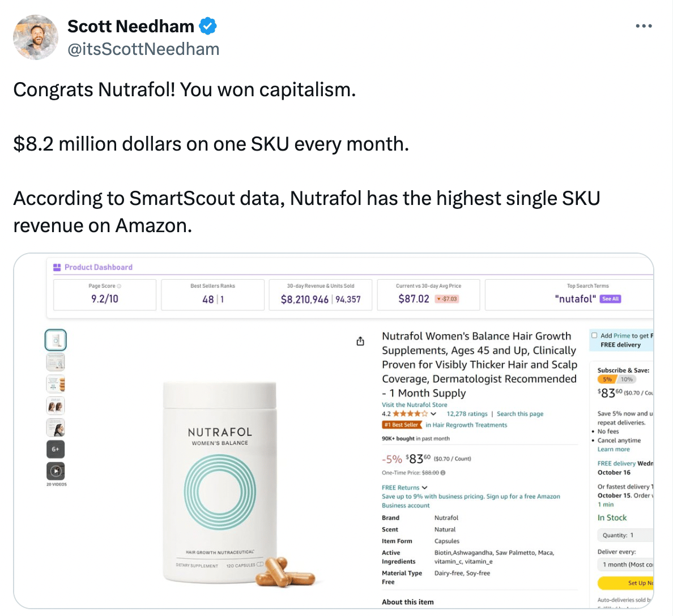Click See All for Top Search Terms
The image size is (673, 616).
coord(610,299)
